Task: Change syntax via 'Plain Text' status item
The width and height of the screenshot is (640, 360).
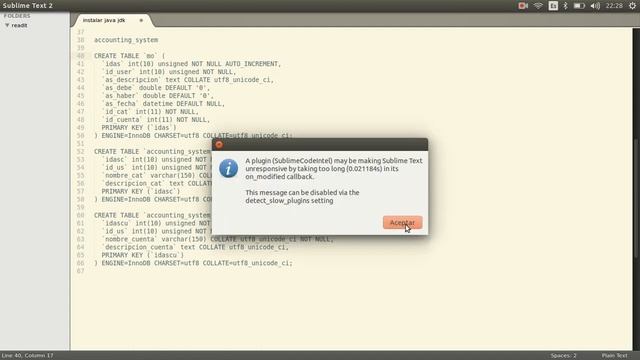Action: (x=614, y=356)
